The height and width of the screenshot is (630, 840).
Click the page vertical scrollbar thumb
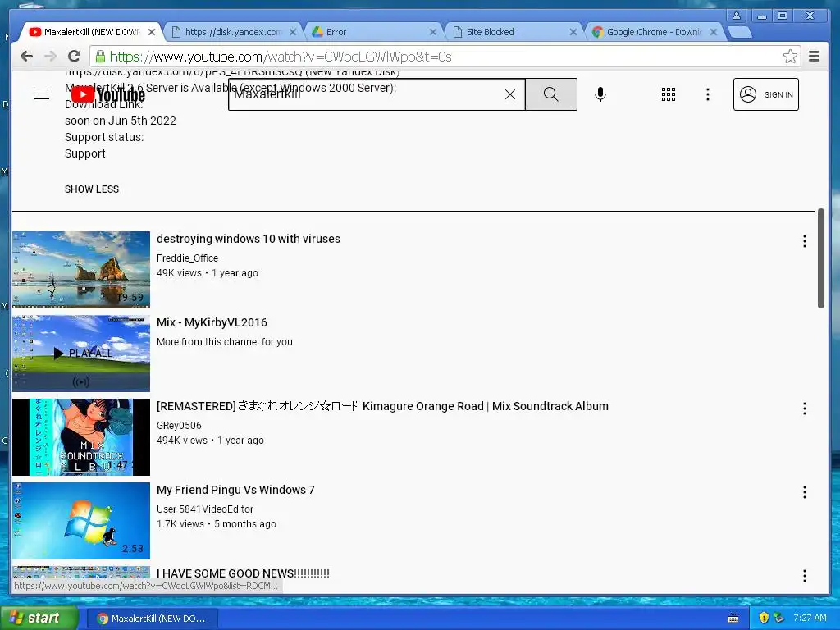(x=820, y=258)
